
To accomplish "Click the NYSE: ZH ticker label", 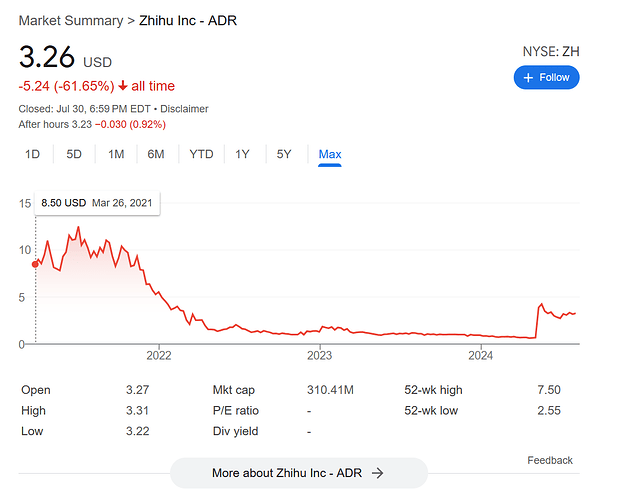I will 550,50.
